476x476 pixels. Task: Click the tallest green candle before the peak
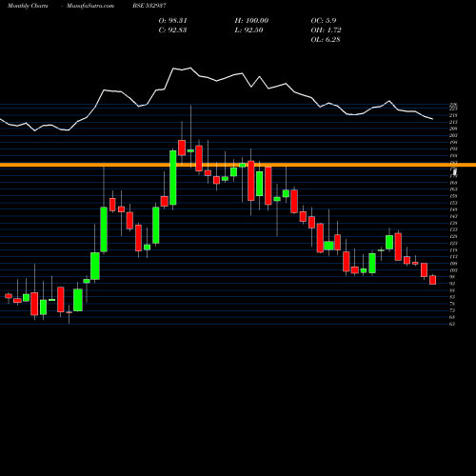173,177
